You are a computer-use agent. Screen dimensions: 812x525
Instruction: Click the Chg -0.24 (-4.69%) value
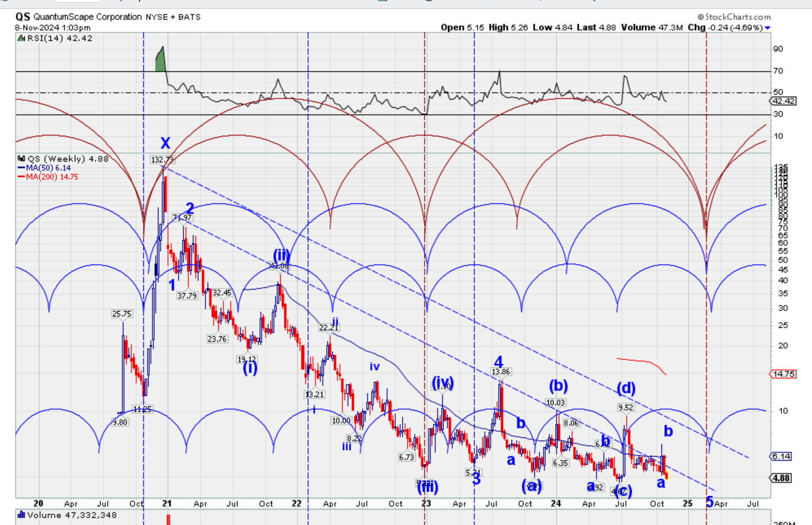tap(725, 27)
